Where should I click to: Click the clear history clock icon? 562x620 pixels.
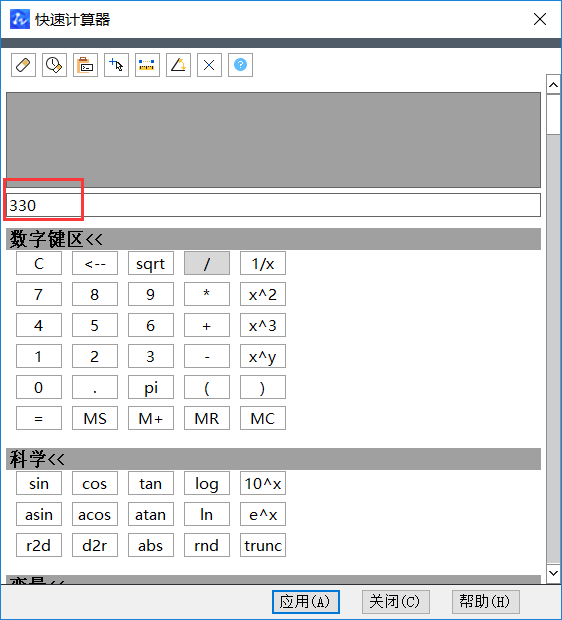pos(54,65)
